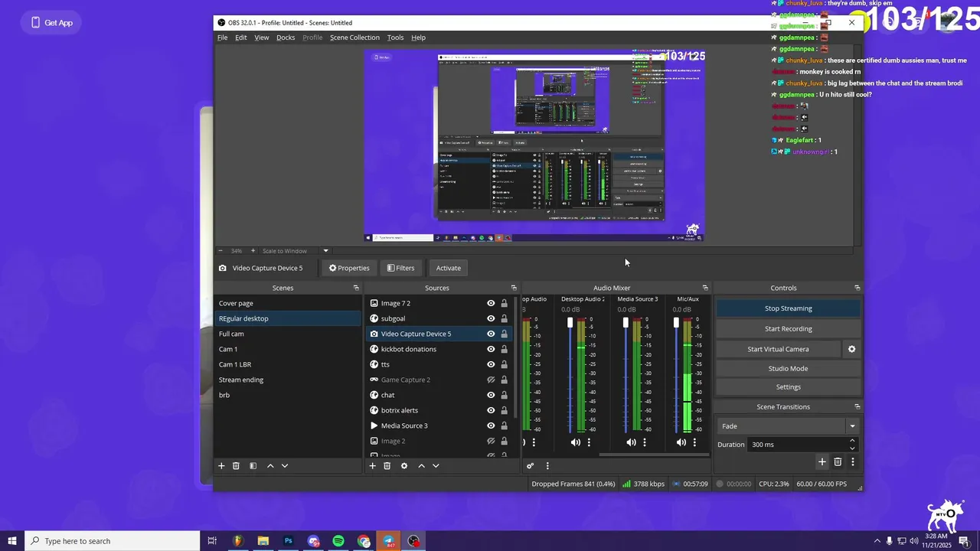This screenshot has height=551, width=980.
Task: Click Start Virtual Camera button
Action: [x=778, y=349]
